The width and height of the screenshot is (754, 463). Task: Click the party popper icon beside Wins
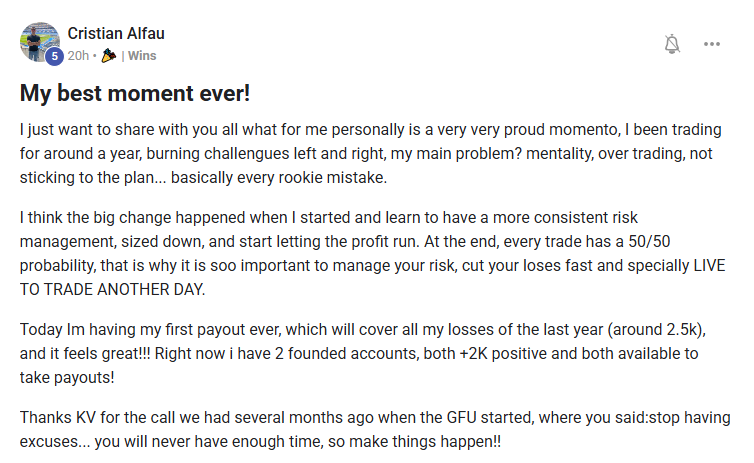109,56
